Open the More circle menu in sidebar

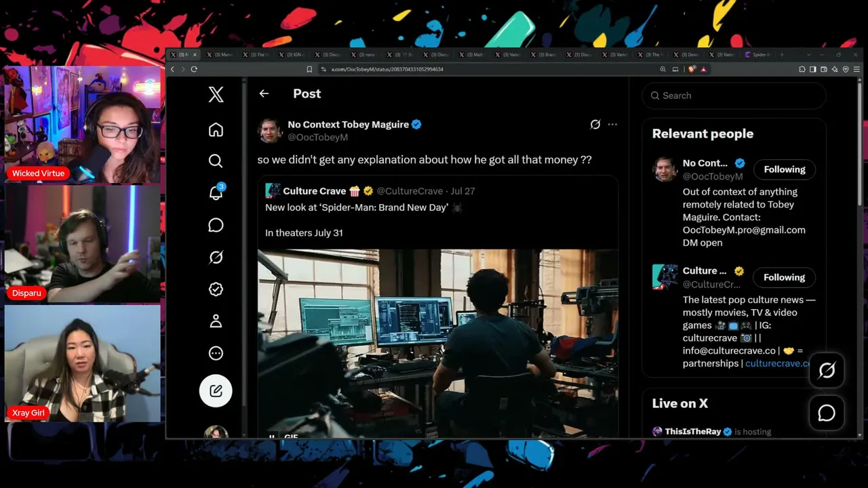(x=216, y=353)
